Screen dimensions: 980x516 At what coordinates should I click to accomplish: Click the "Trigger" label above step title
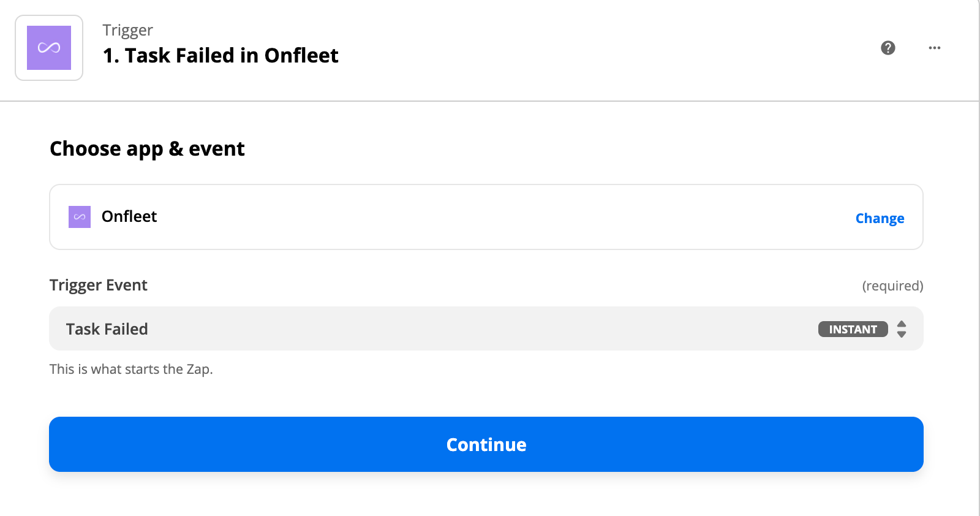point(127,30)
